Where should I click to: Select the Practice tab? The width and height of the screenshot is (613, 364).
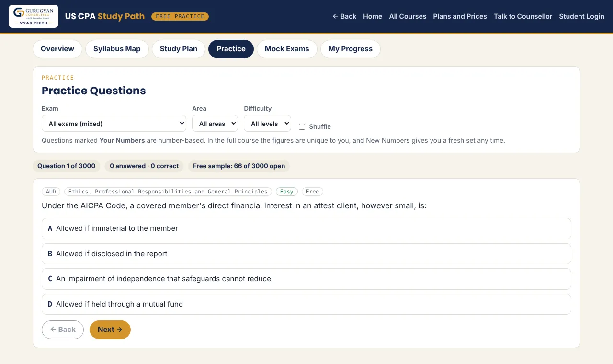pyautogui.click(x=231, y=49)
